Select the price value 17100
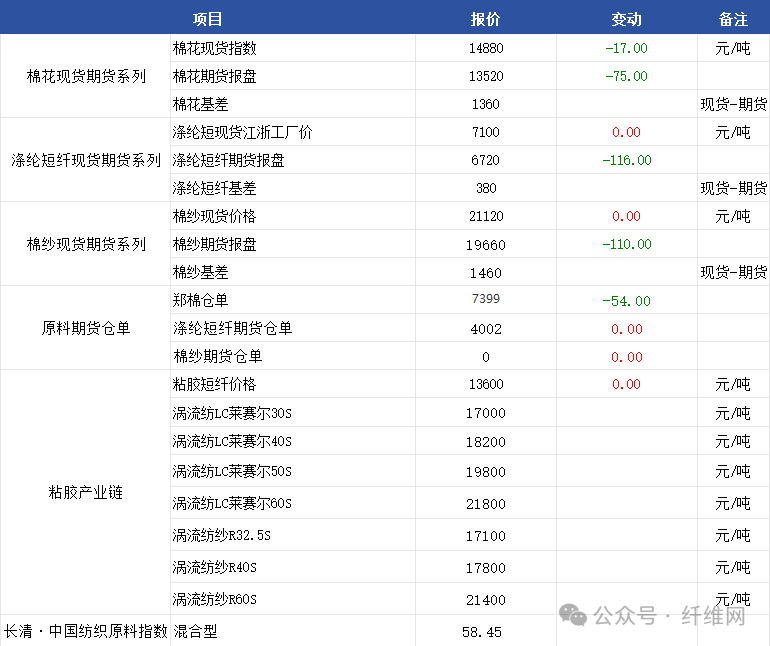Viewport: 770px width, 646px height. click(486, 535)
